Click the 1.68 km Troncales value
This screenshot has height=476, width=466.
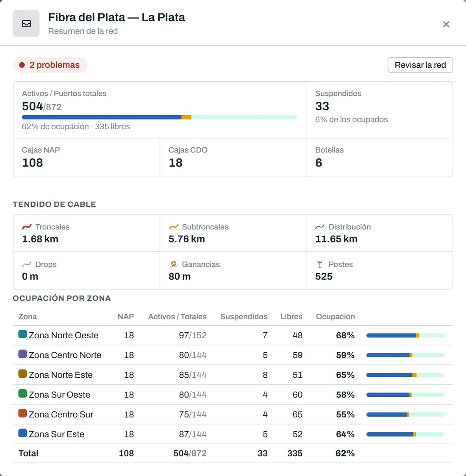40,239
